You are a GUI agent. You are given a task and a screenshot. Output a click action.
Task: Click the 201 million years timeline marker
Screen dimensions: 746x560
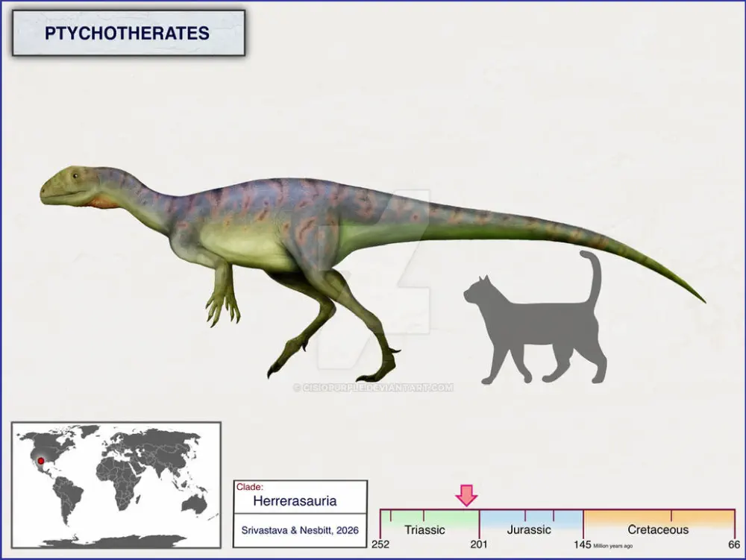tap(478, 543)
